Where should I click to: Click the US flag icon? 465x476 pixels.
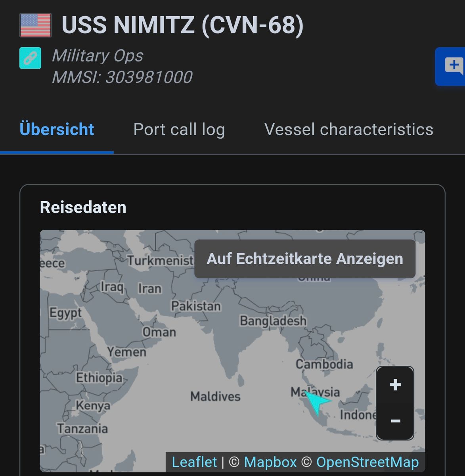click(x=35, y=25)
